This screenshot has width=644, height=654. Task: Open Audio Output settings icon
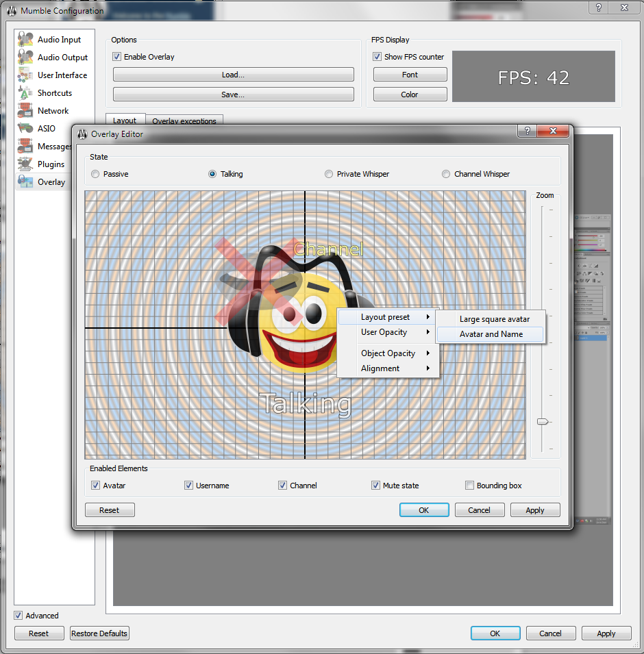click(x=25, y=57)
